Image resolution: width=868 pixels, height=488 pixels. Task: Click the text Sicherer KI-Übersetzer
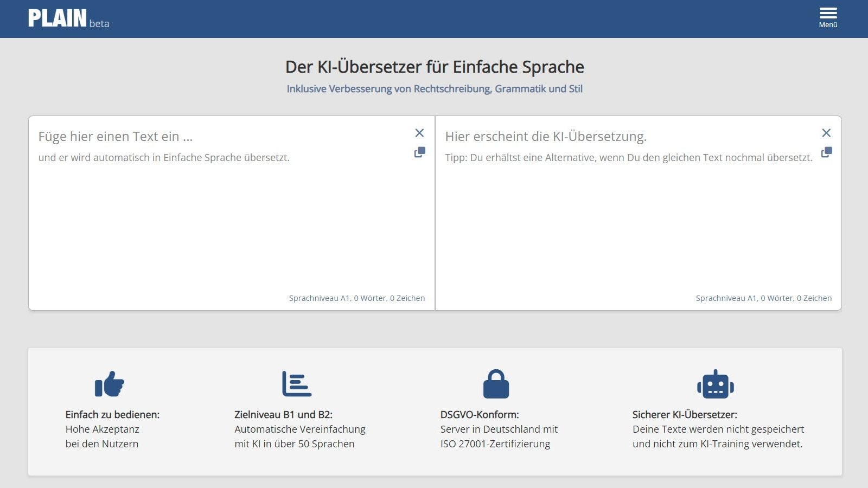tap(684, 414)
